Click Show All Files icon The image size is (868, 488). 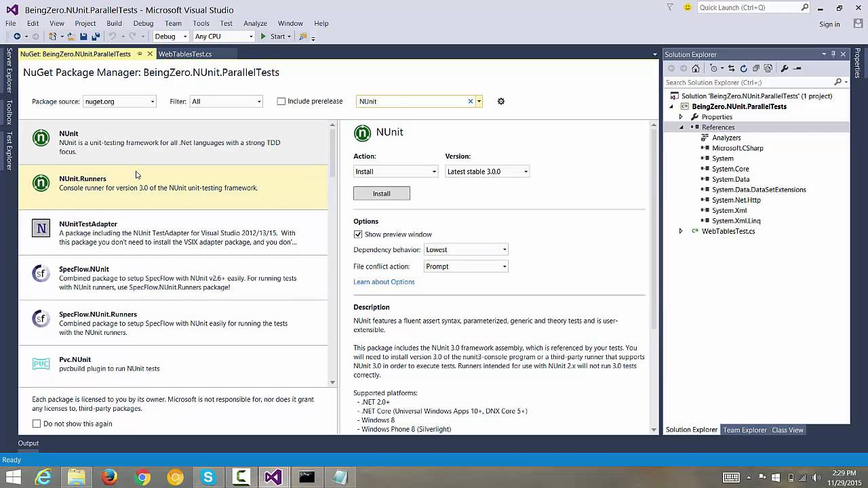(x=768, y=68)
